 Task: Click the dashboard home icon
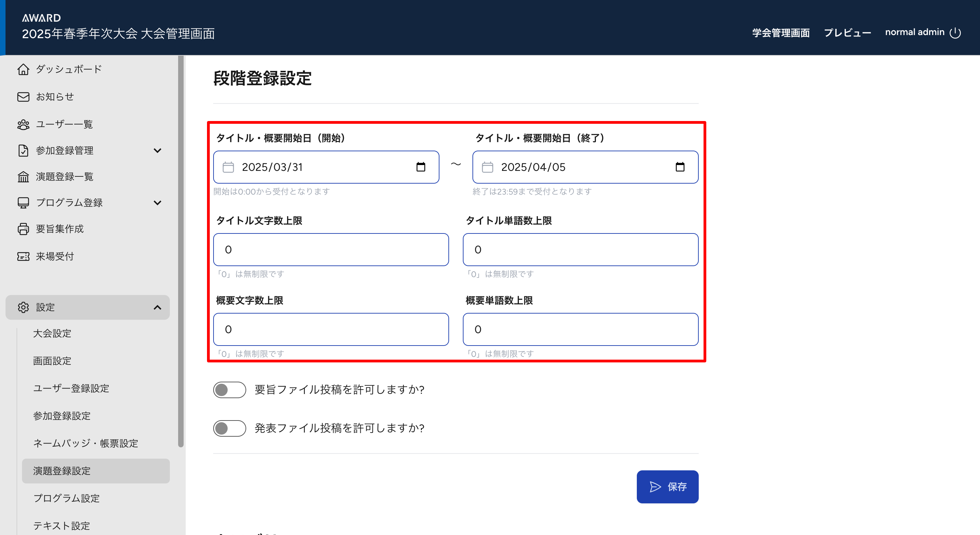coord(23,69)
